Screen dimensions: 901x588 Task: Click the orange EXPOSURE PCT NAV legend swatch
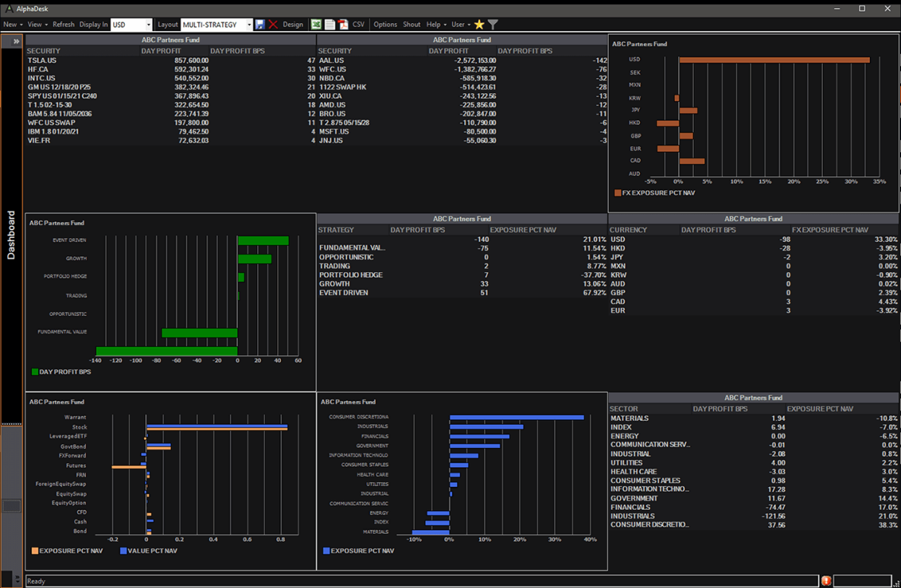[35, 550]
